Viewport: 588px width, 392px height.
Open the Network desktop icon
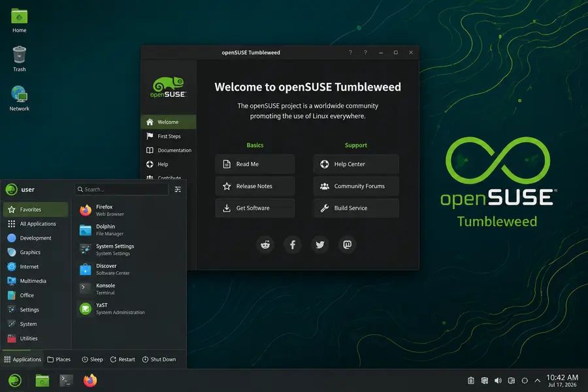pos(19,98)
